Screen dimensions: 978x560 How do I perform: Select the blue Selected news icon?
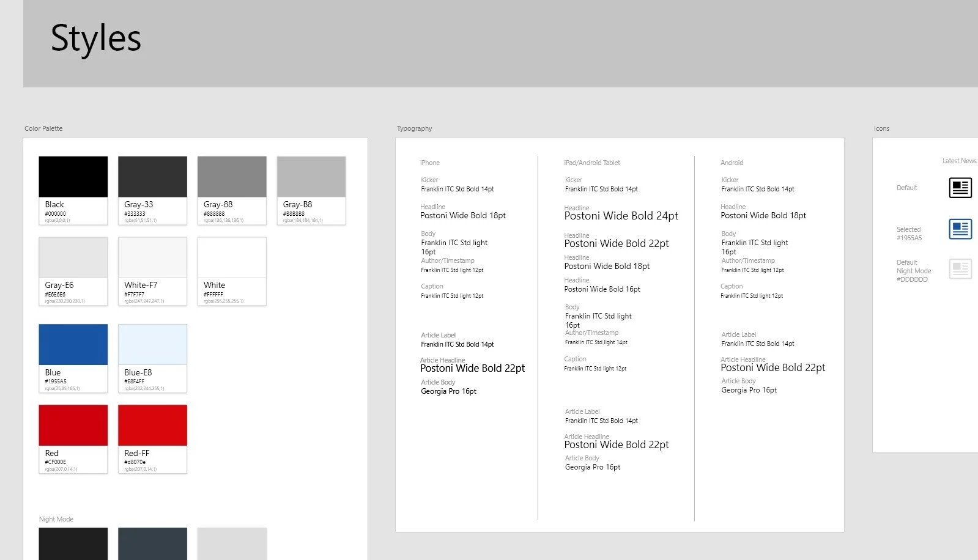click(x=960, y=229)
